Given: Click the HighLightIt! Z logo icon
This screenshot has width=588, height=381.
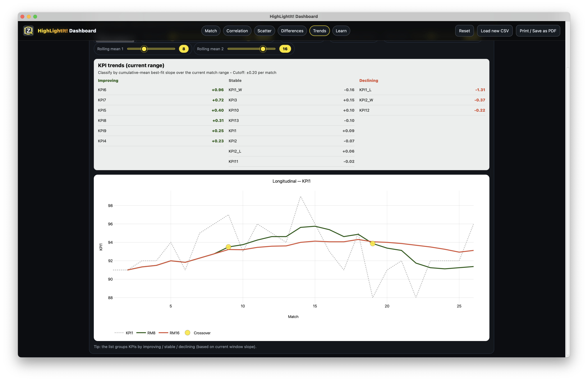Looking at the screenshot, I should (x=28, y=31).
